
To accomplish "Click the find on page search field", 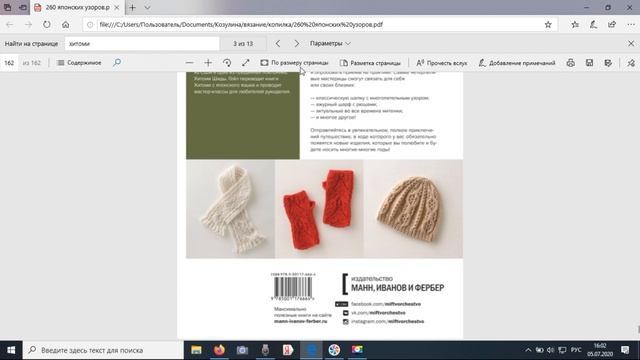I will [x=142, y=43].
